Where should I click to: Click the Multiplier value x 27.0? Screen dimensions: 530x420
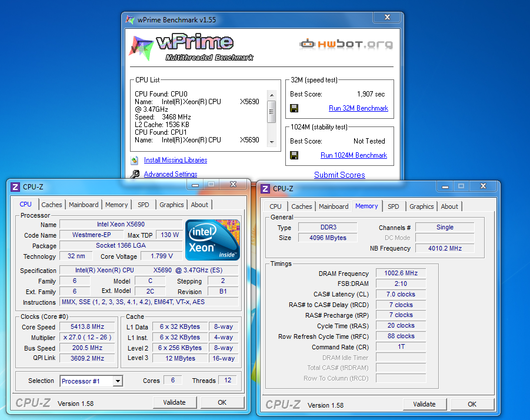[87, 337]
